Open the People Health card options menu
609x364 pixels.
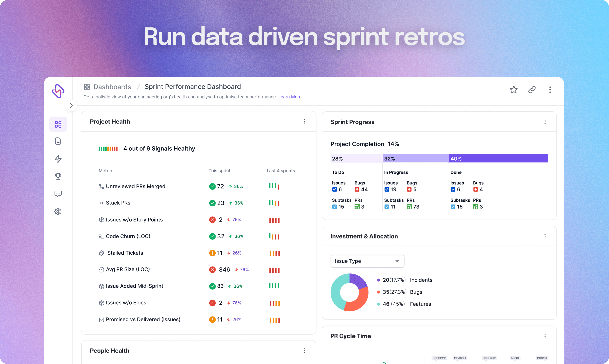304,351
